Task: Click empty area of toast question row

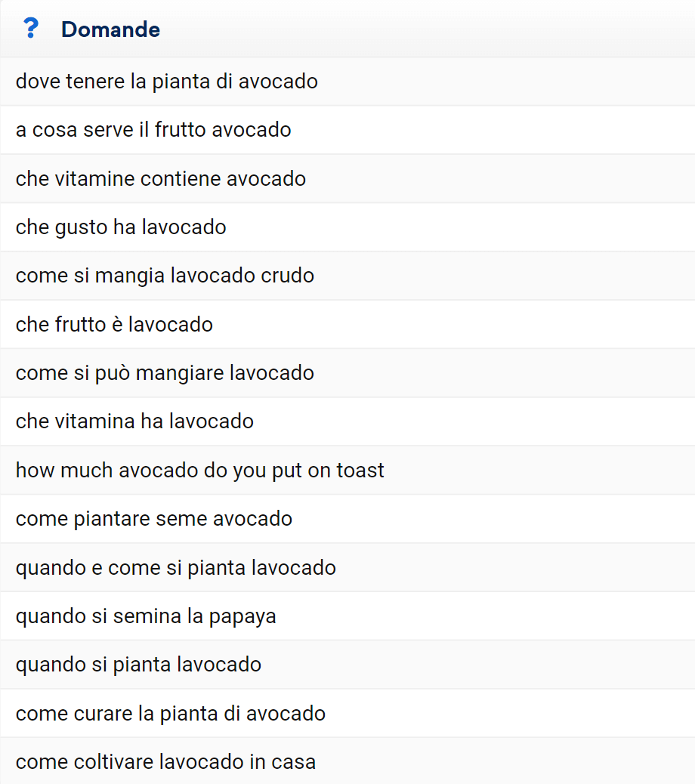Action: 540,471
